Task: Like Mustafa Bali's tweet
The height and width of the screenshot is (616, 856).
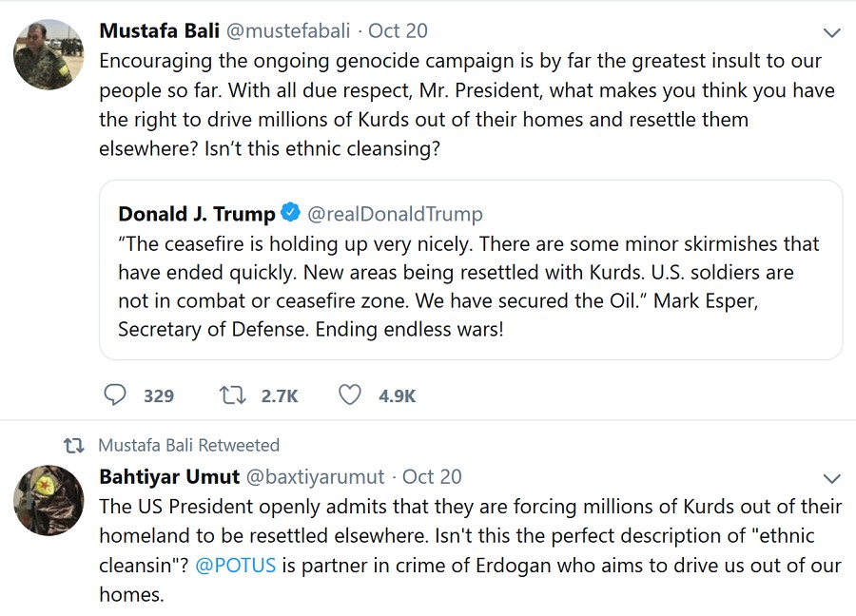Action: tap(350, 395)
